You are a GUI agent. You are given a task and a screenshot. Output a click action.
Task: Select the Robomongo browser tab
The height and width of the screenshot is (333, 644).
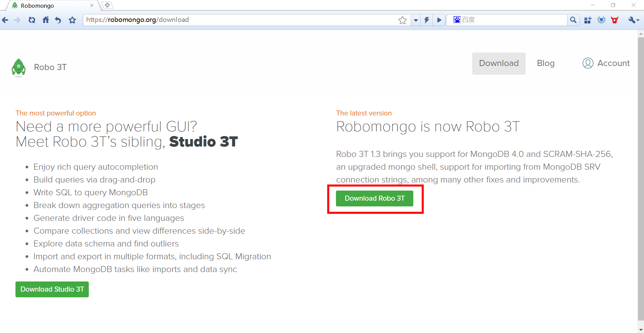52,6
